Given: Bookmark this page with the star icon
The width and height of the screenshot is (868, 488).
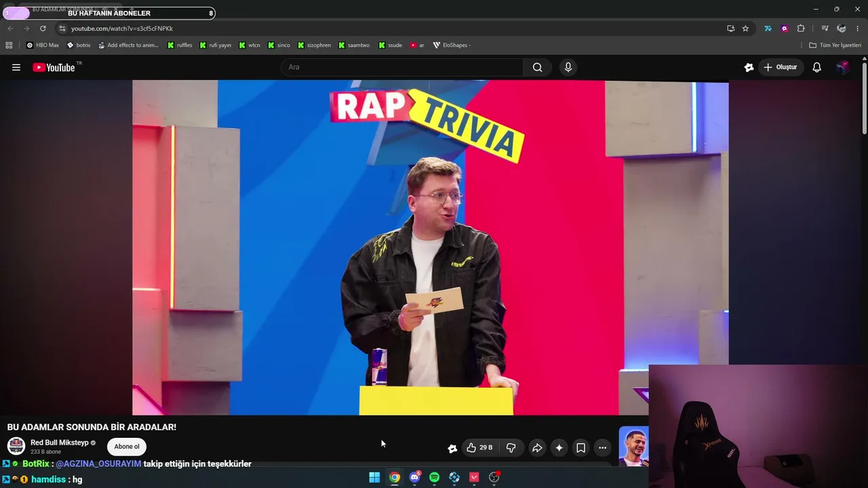Looking at the screenshot, I should (745, 28).
